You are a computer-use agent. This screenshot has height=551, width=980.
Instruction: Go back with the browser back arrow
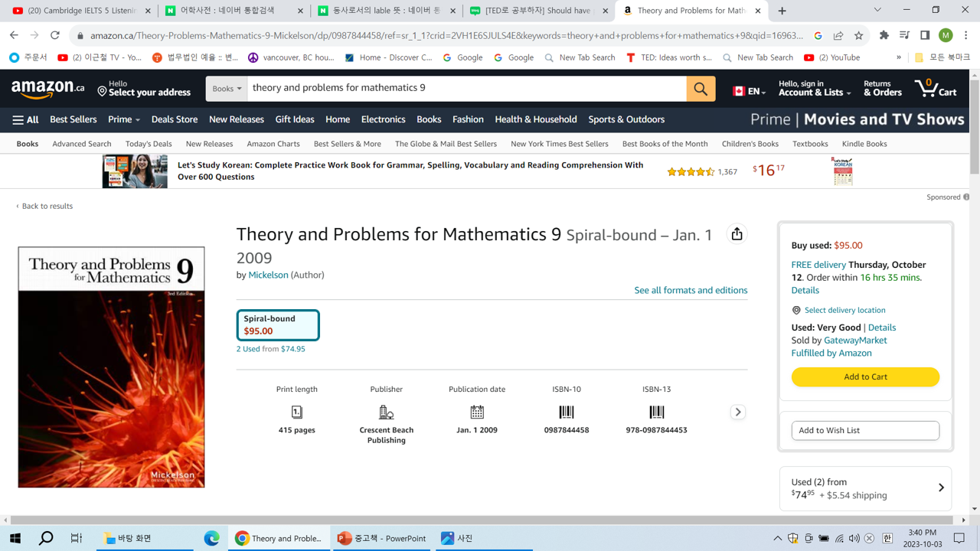[x=14, y=35]
